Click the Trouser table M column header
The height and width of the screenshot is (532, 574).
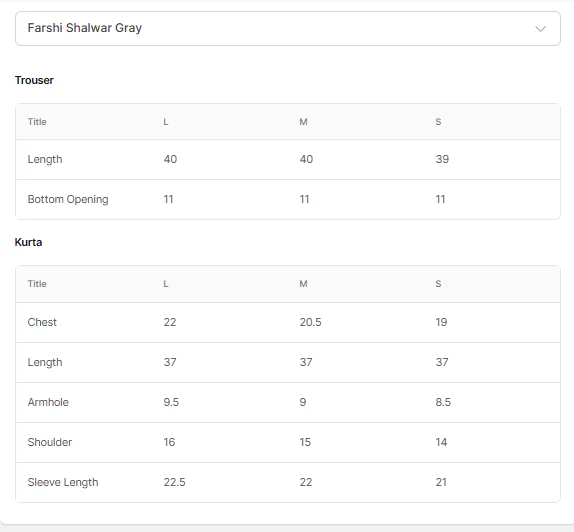click(303, 122)
